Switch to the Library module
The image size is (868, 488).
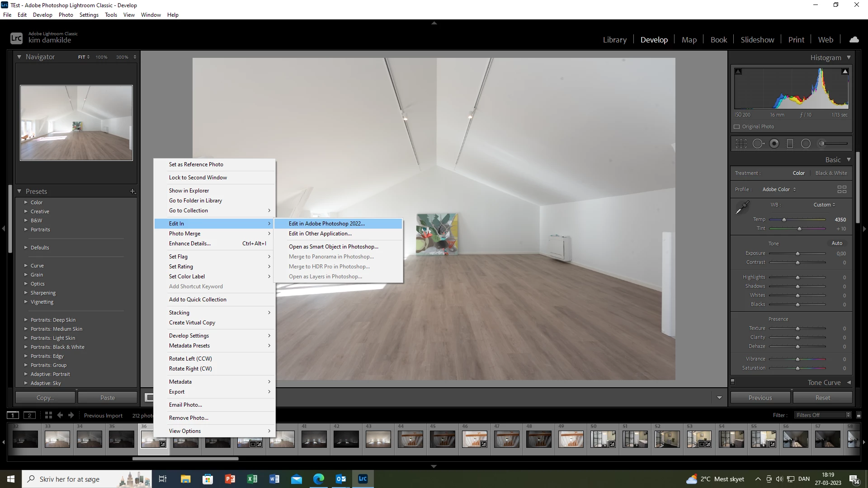[614, 40]
